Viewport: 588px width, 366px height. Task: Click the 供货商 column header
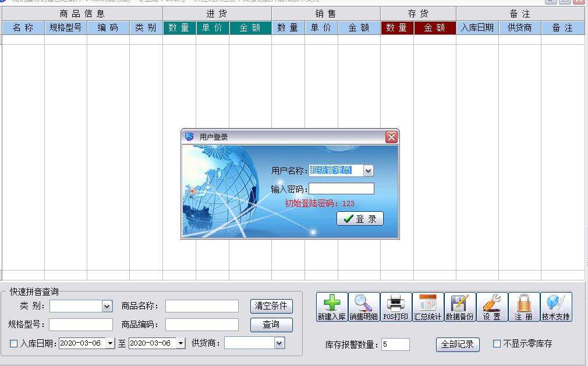(520, 28)
